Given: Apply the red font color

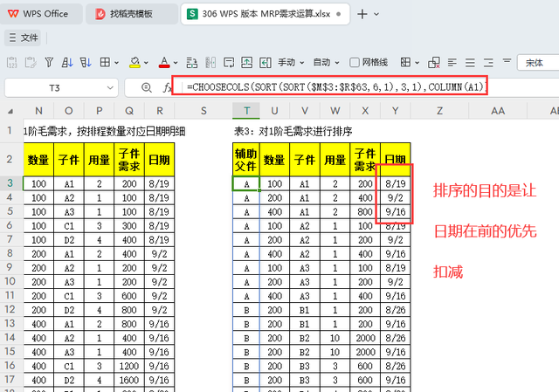Looking at the screenshot, I should [x=164, y=63].
